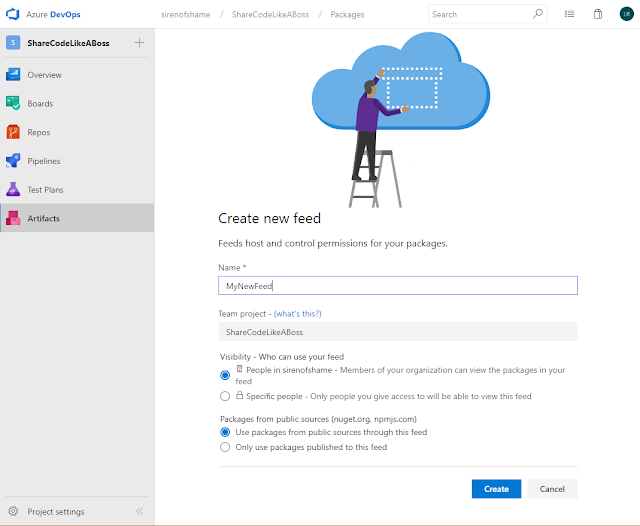640x526 pixels.
Task: Click the Visibility - Who can use your feed label
Action: tap(282, 357)
